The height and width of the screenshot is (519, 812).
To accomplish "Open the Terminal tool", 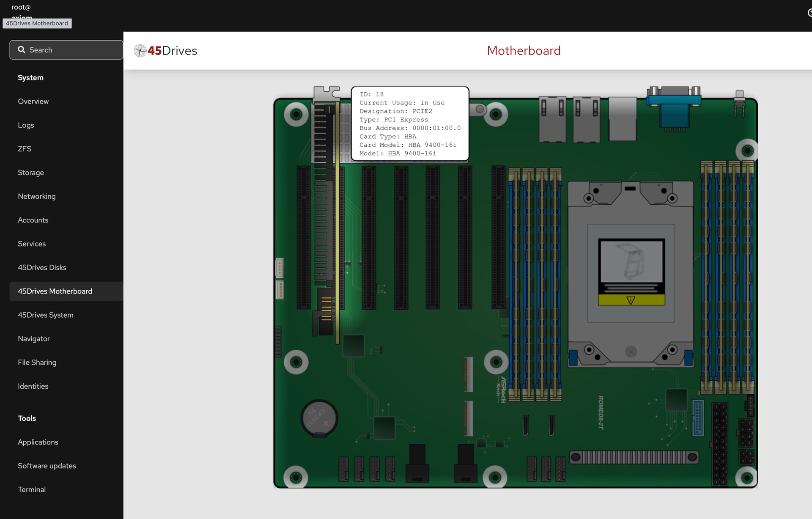I will [32, 489].
